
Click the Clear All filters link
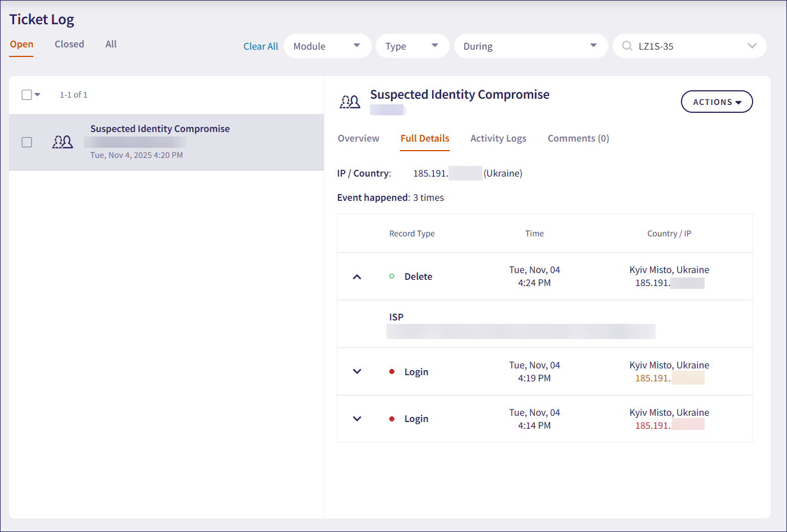coord(261,46)
